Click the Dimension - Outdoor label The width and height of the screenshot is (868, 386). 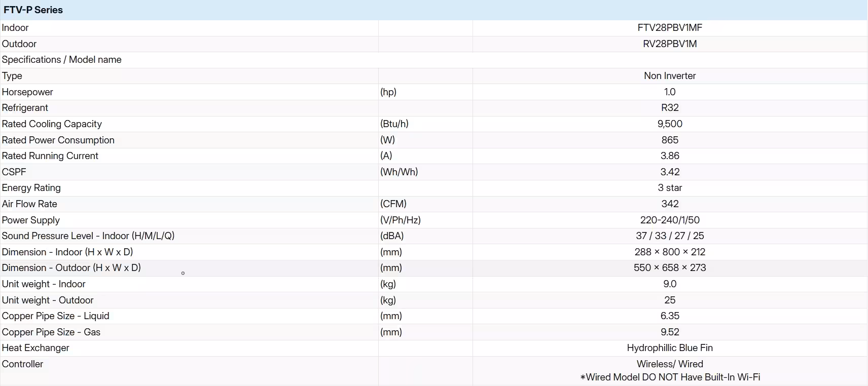[x=71, y=268]
